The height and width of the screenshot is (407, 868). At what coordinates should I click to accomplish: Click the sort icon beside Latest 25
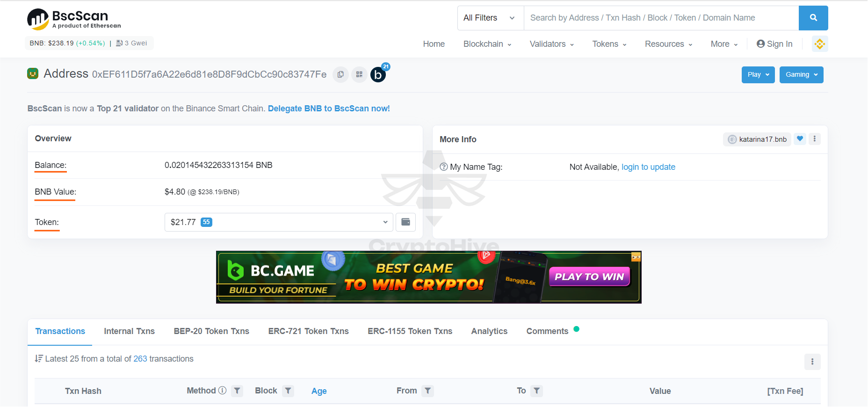coord(39,359)
